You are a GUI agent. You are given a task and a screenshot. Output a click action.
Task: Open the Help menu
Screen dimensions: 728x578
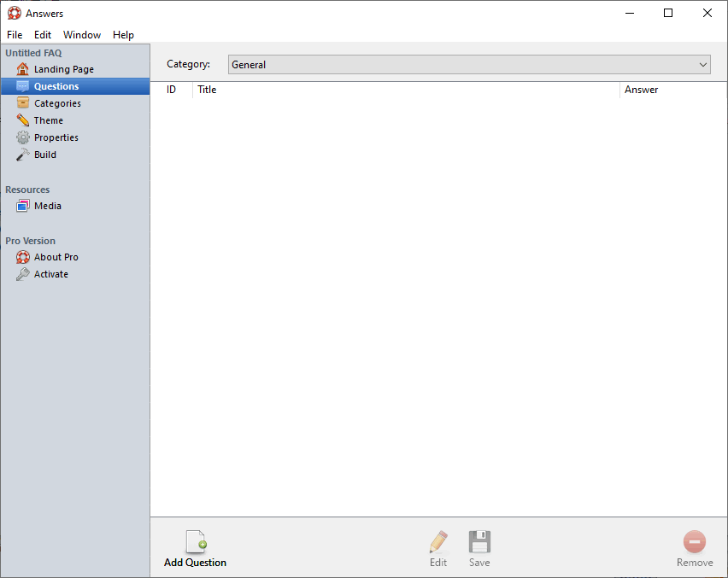(x=123, y=35)
